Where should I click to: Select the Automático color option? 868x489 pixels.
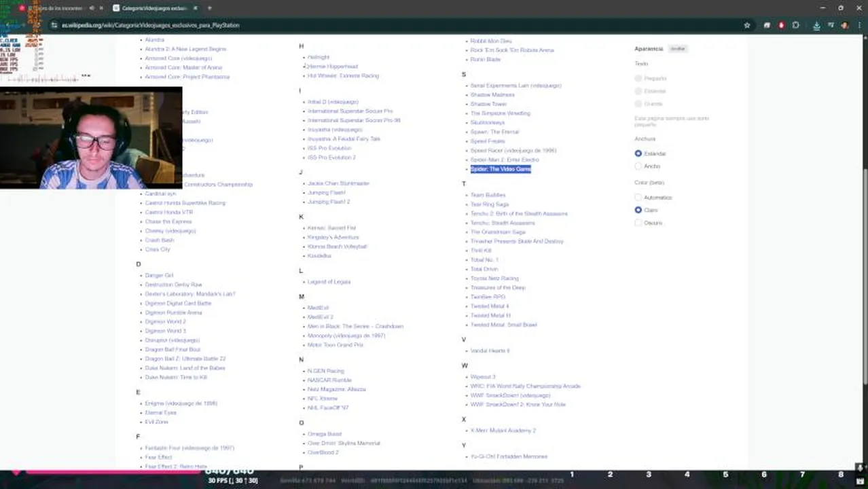pyautogui.click(x=638, y=197)
